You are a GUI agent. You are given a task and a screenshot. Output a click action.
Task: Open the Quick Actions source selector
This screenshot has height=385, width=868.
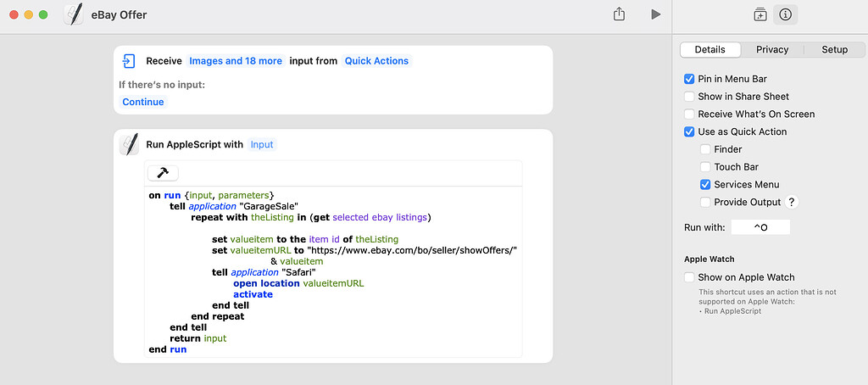[377, 61]
